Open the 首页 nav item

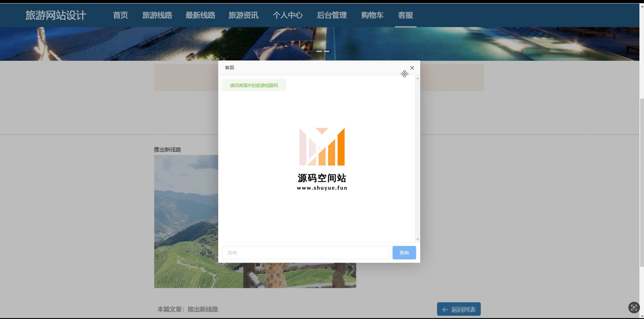[120, 15]
